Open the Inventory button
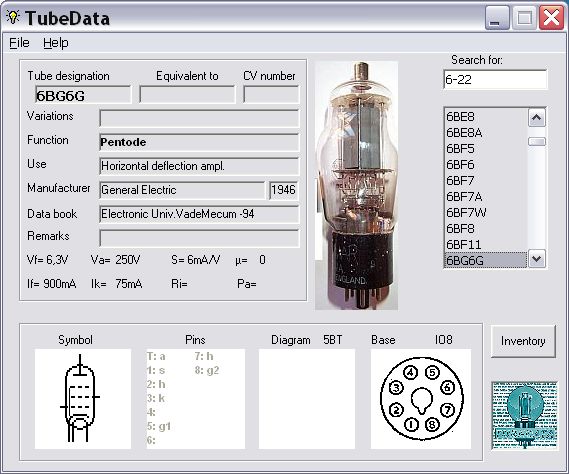 (x=523, y=341)
